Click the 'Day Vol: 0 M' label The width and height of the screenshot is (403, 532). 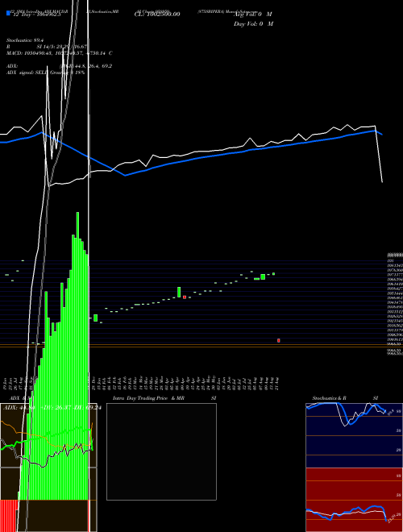[x=253, y=24]
